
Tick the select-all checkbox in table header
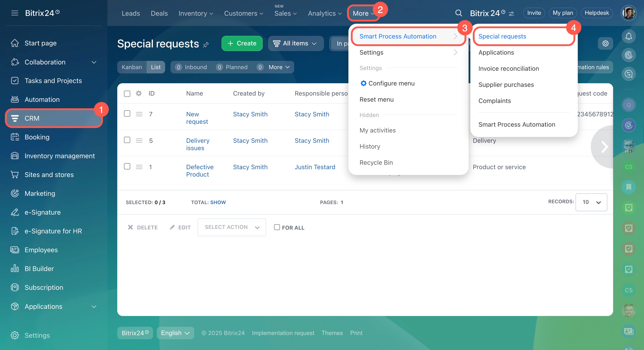(x=127, y=94)
